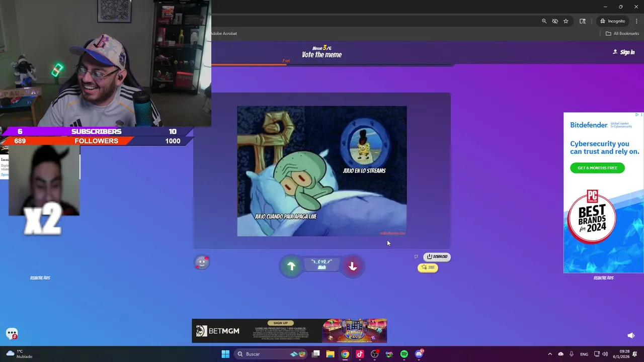Open the system volume tray icon

coord(605,354)
